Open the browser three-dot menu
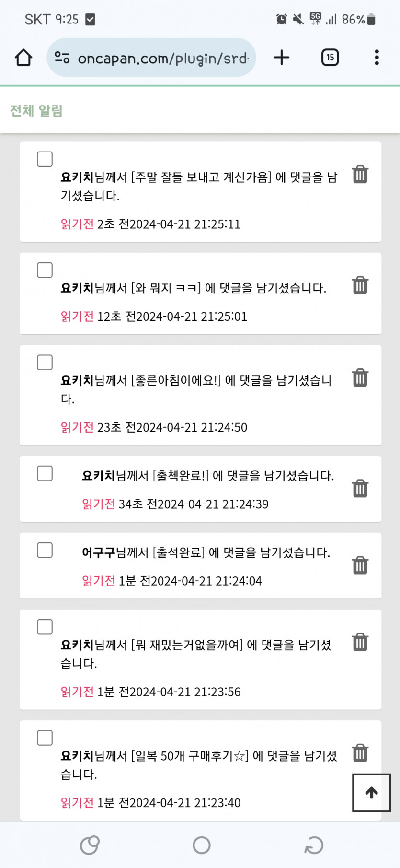 click(377, 58)
